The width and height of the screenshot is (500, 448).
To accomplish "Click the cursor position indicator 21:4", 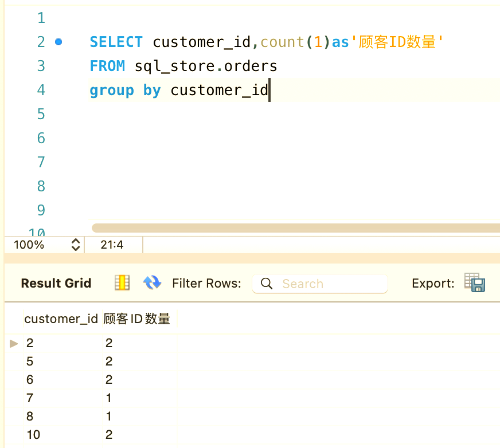I will 112,245.
